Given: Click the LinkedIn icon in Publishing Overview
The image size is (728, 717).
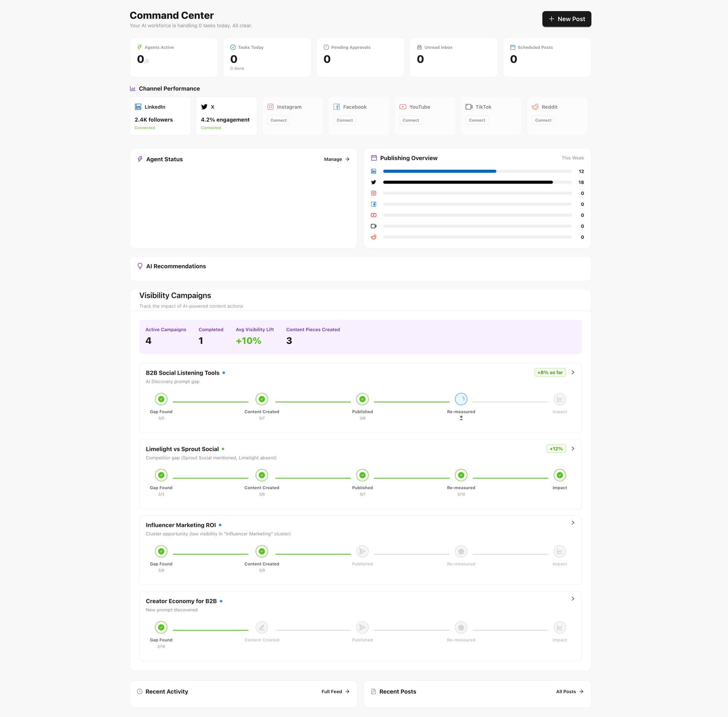Looking at the screenshot, I should (373, 171).
